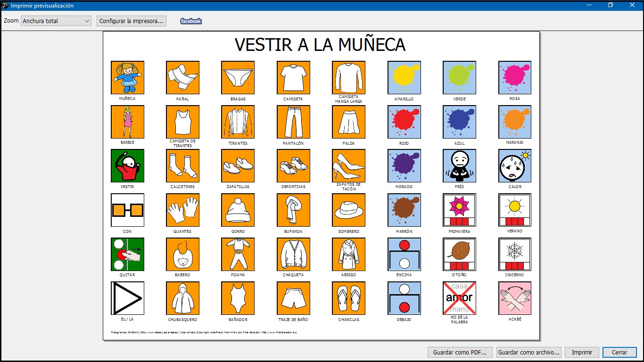Select the QUITAR pictogram
The height and width of the screenshot is (362, 644).
pyautogui.click(x=127, y=254)
